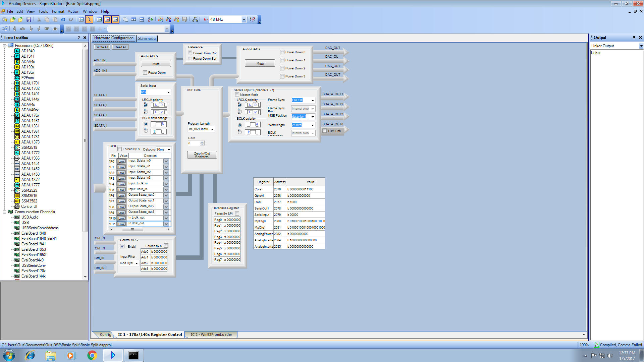Open the Format menu

point(58,11)
